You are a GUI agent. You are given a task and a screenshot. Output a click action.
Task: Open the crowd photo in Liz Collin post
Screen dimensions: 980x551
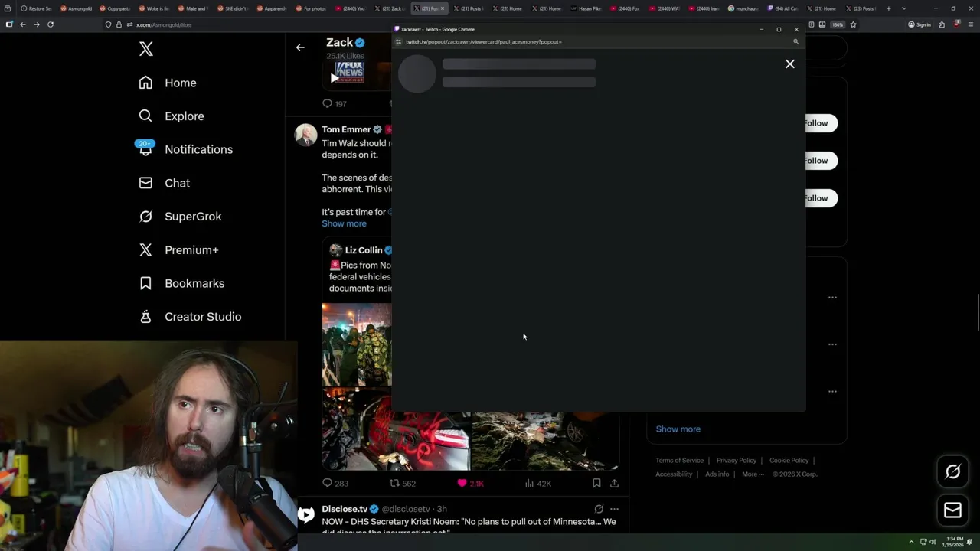(357, 344)
